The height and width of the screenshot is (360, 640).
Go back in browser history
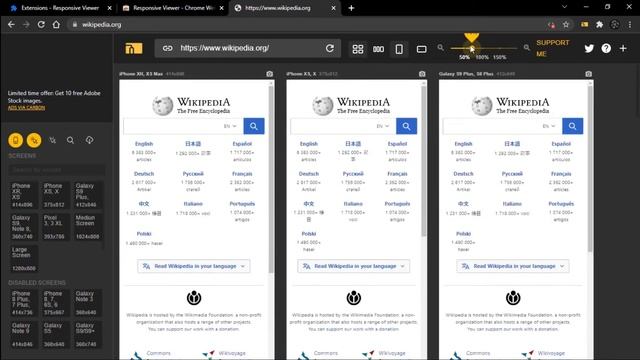[x=11, y=24]
